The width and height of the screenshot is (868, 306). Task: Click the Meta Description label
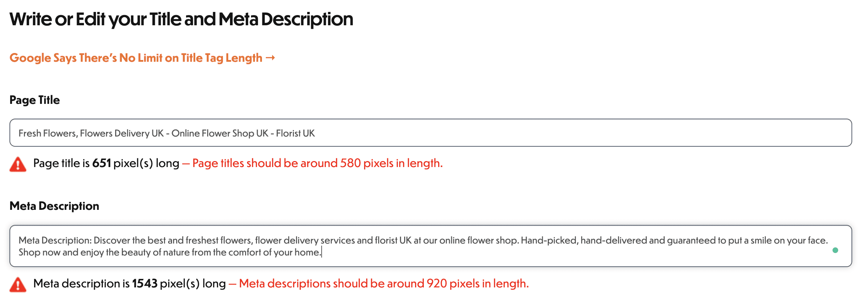point(55,206)
